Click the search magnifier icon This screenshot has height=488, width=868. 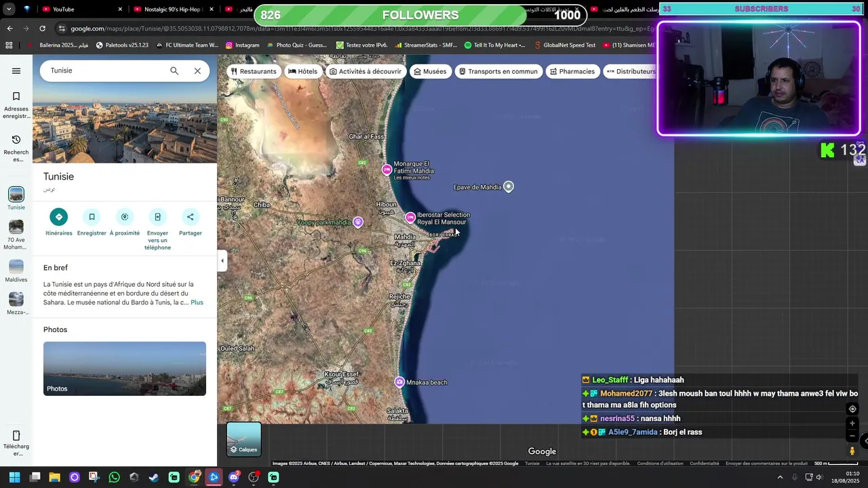click(x=174, y=70)
